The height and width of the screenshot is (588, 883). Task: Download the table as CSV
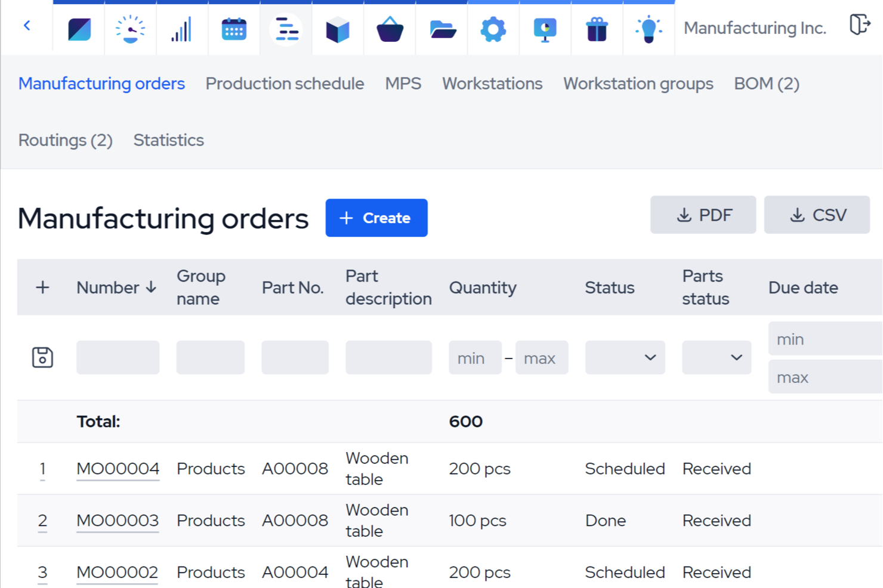tap(817, 215)
